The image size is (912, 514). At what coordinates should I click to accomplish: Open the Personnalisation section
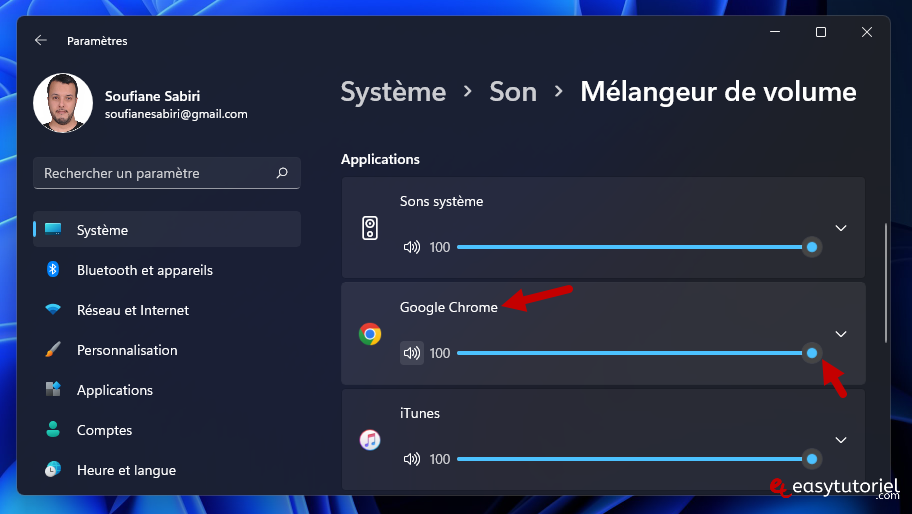(x=167, y=350)
